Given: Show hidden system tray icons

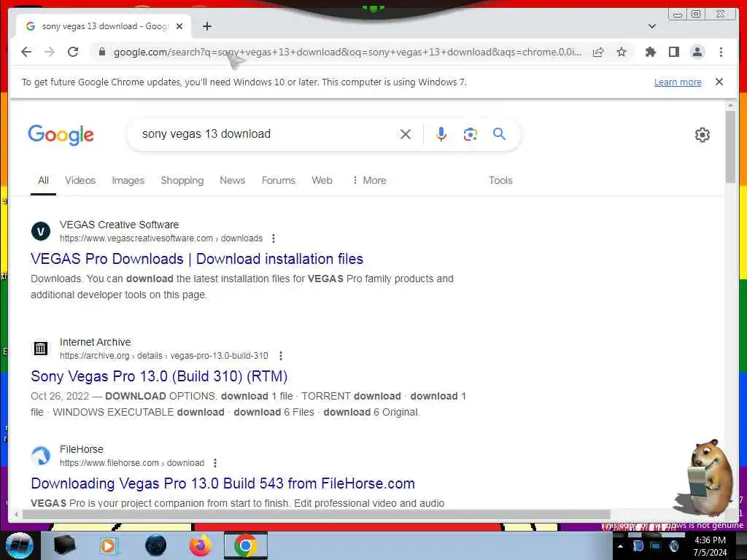Looking at the screenshot, I should point(620,546).
